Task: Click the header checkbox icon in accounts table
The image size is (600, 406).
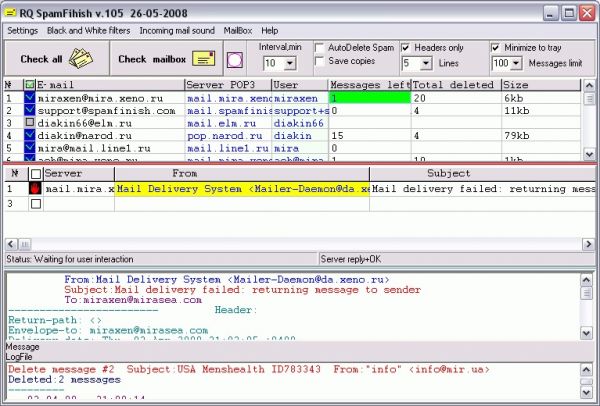Action: pos(29,86)
